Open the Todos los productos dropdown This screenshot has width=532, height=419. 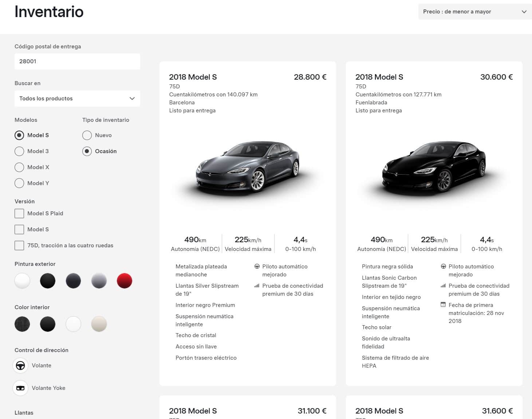77,99
